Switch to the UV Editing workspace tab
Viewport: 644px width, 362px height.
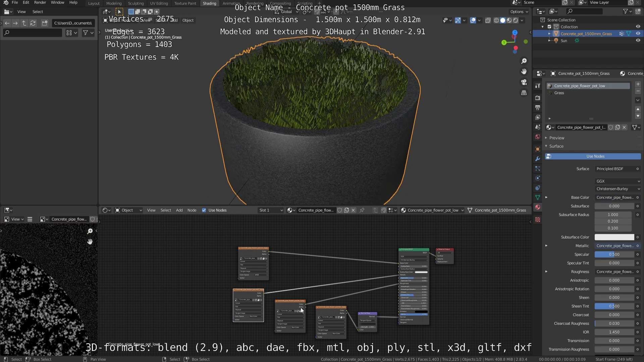click(x=159, y=3)
